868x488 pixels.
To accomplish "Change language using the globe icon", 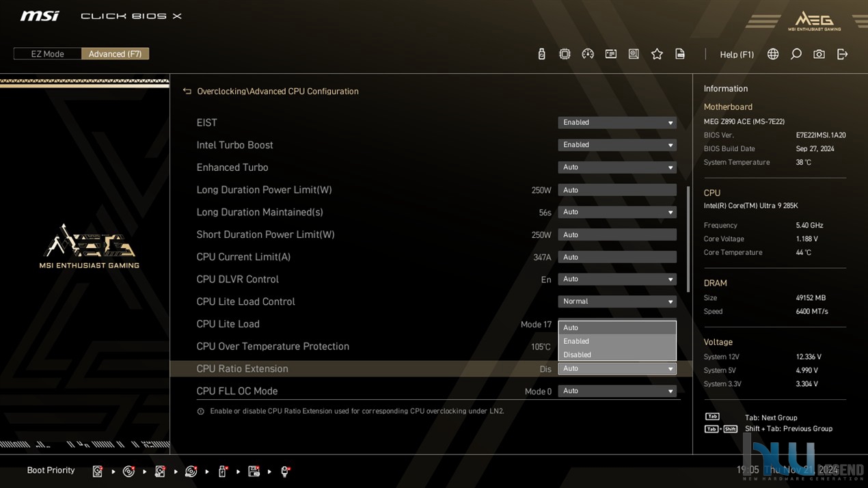I will click(773, 54).
